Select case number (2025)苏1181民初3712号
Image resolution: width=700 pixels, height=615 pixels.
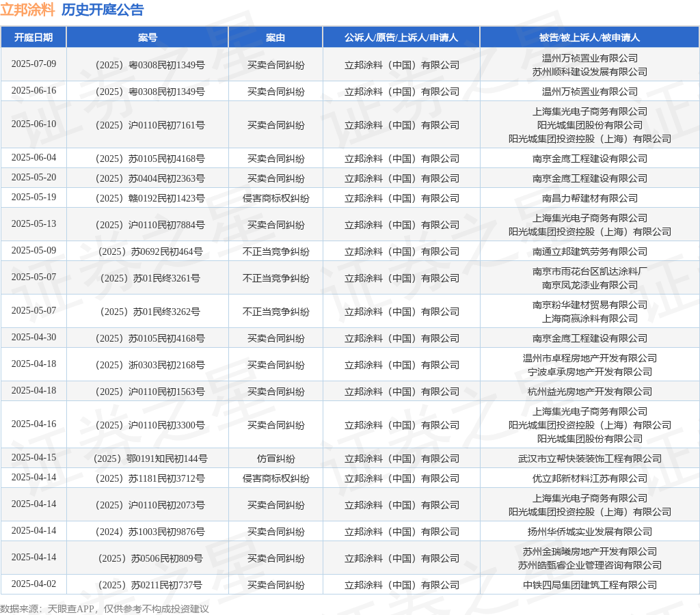click(x=150, y=478)
